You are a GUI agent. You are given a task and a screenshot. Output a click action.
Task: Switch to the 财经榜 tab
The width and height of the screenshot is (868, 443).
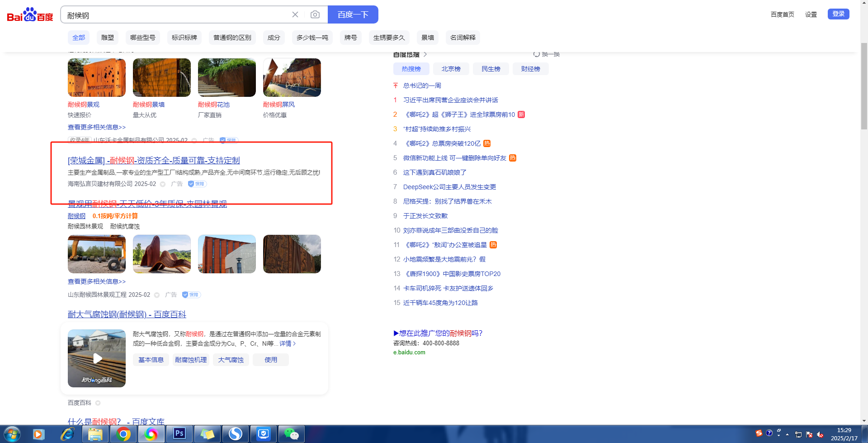click(530, 69)
